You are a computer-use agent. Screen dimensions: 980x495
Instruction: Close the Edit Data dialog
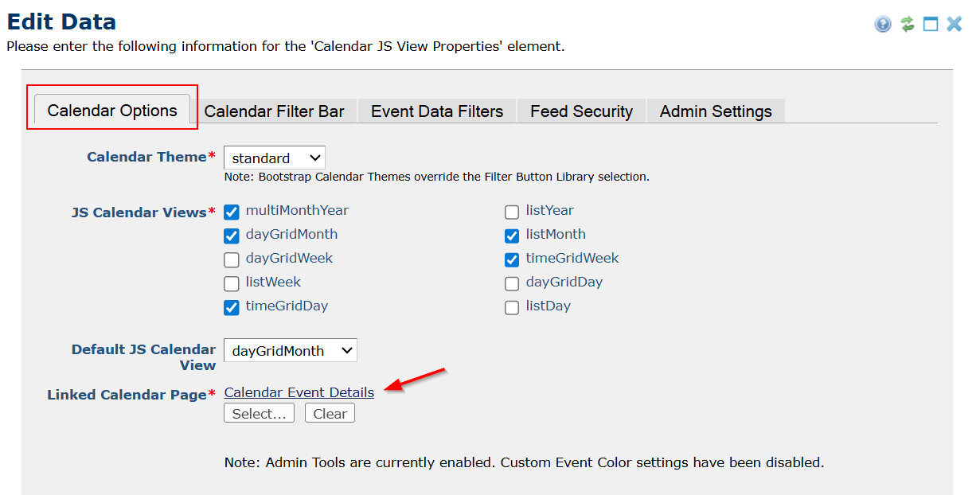tap(955, 24)
